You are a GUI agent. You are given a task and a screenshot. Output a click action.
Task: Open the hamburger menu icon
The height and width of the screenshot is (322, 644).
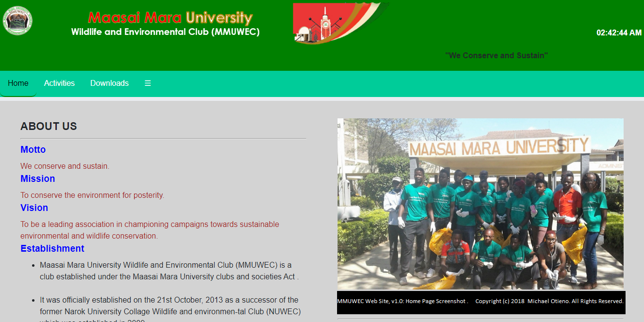click(x=148, y=83)
